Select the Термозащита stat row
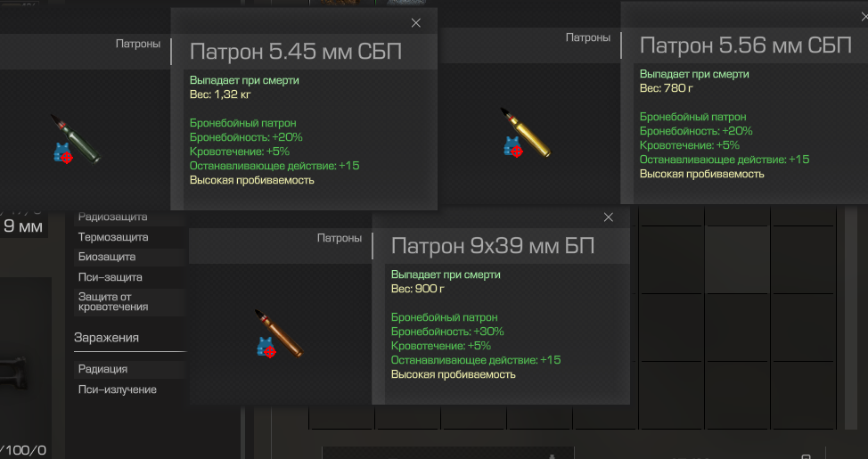 (129, 237)
